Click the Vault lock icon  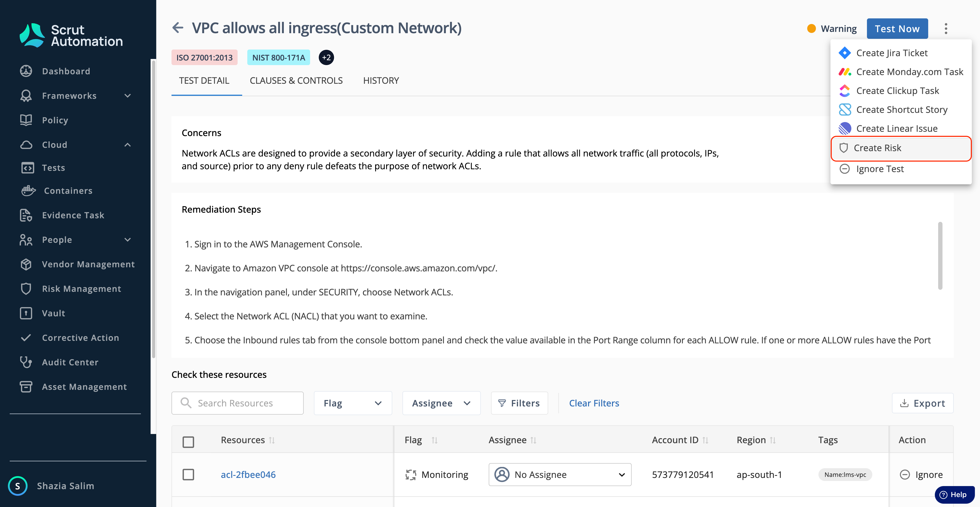coord(26,313)
